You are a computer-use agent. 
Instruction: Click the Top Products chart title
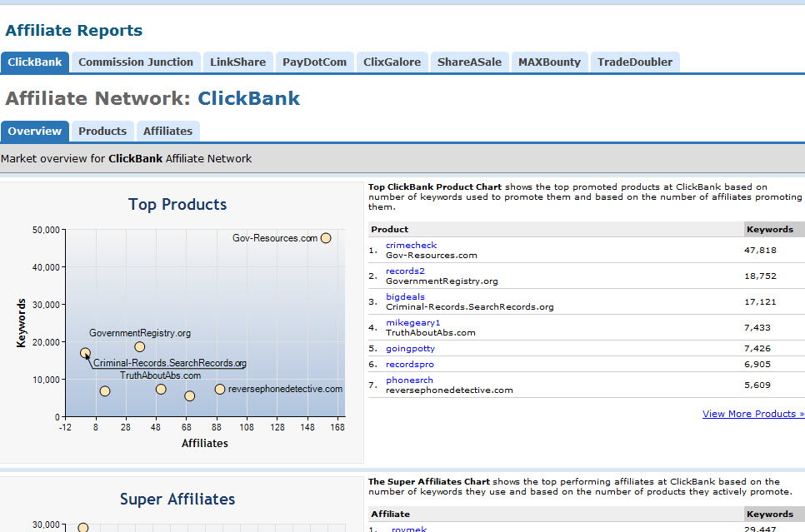click(x=177, y=204)
